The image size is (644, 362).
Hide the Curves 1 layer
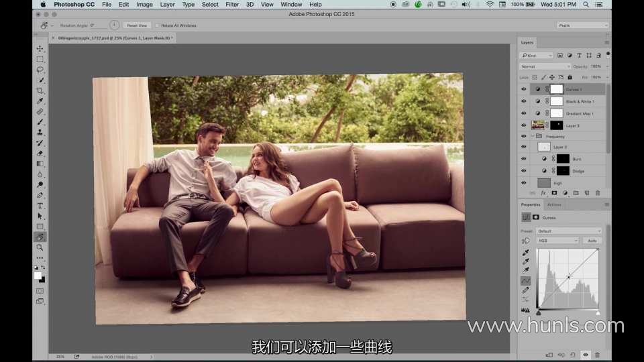tap(524, 89)
